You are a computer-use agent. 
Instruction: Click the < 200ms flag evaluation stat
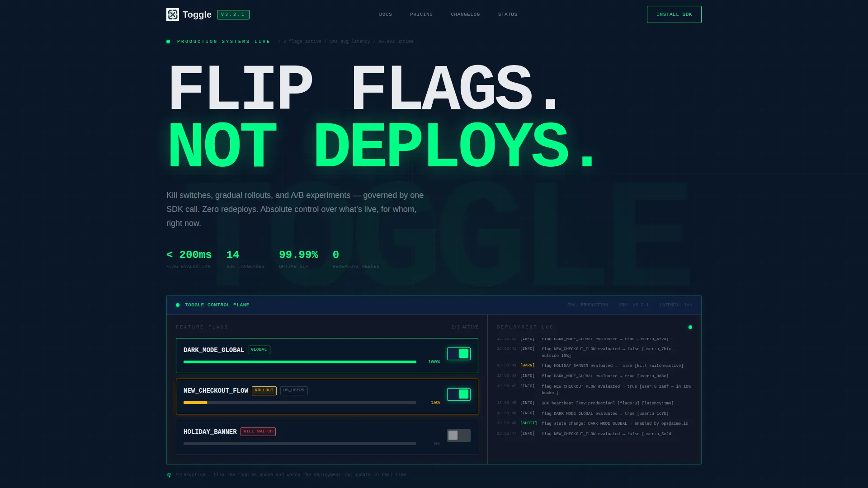[x=189, y=260]
